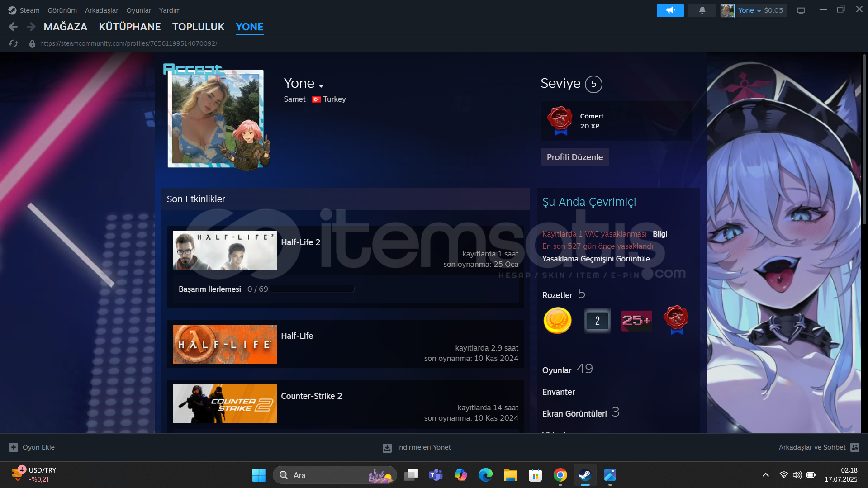Click the Half-Life game banner thumbnail
The height and width of the screenshot is (488, 868).
[x=225, y=344]
